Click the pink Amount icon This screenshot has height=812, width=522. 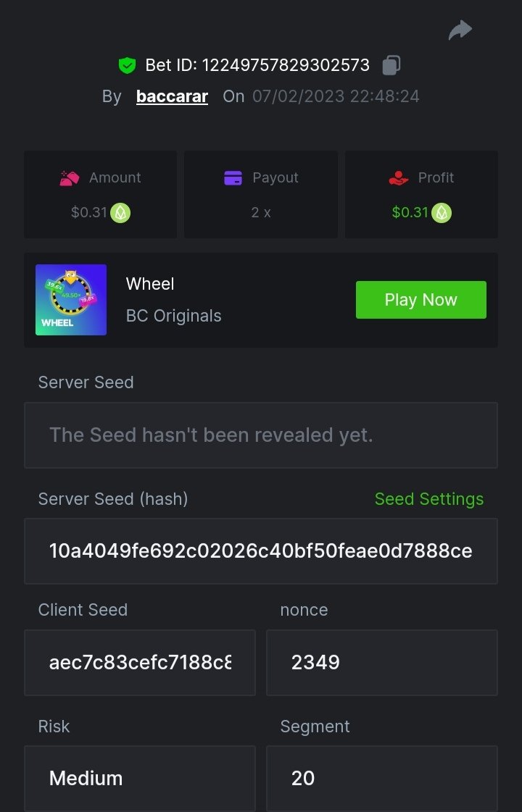(x=70, y=178)
